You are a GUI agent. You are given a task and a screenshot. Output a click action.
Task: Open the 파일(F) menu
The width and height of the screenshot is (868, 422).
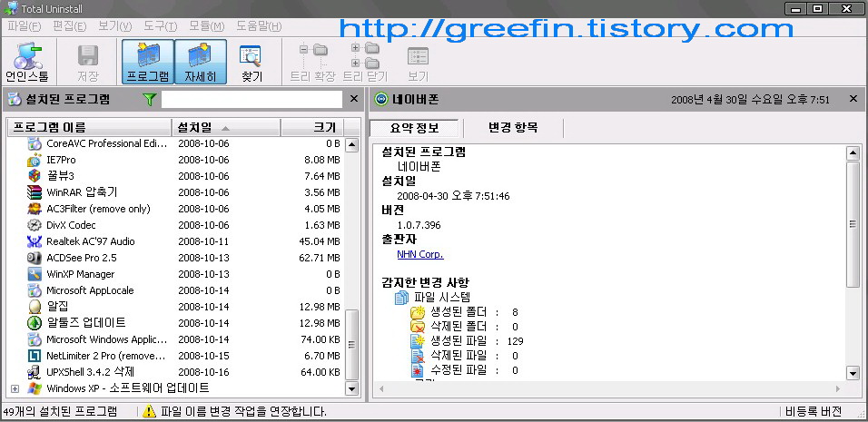25,26
